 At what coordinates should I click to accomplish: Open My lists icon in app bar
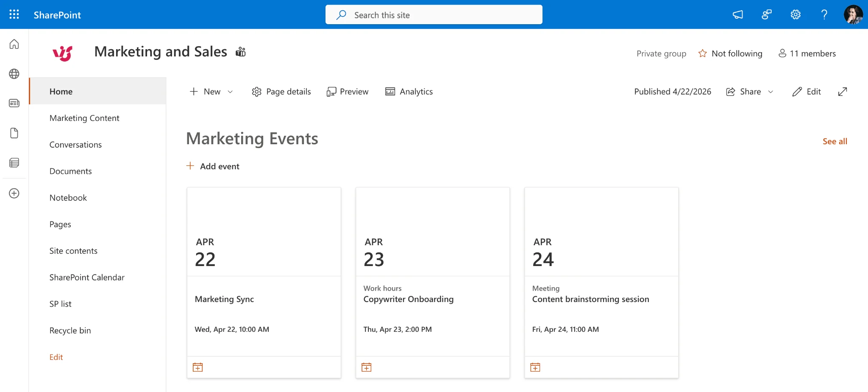[14, 162]
